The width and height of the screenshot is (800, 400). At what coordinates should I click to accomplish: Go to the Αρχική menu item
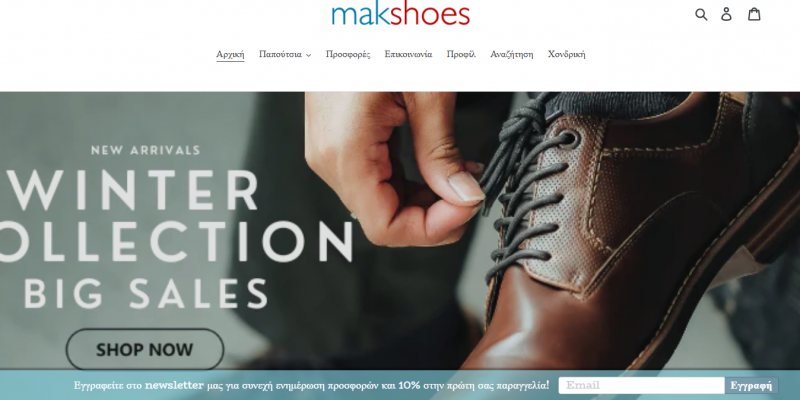tap(230, 54)
